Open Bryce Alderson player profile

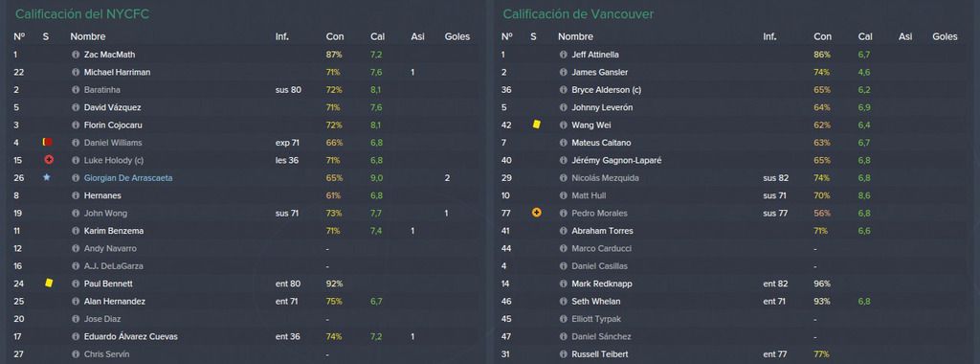[606, 90]
